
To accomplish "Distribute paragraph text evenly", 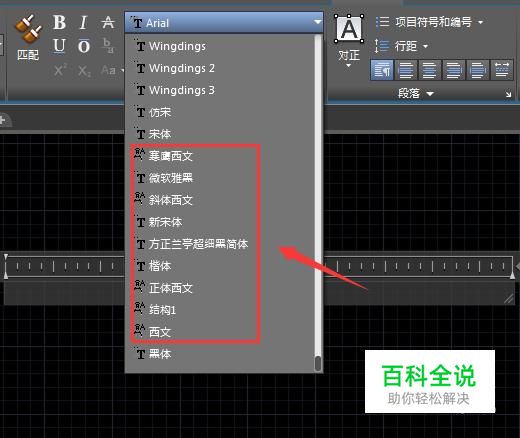I will coord(502,70).
